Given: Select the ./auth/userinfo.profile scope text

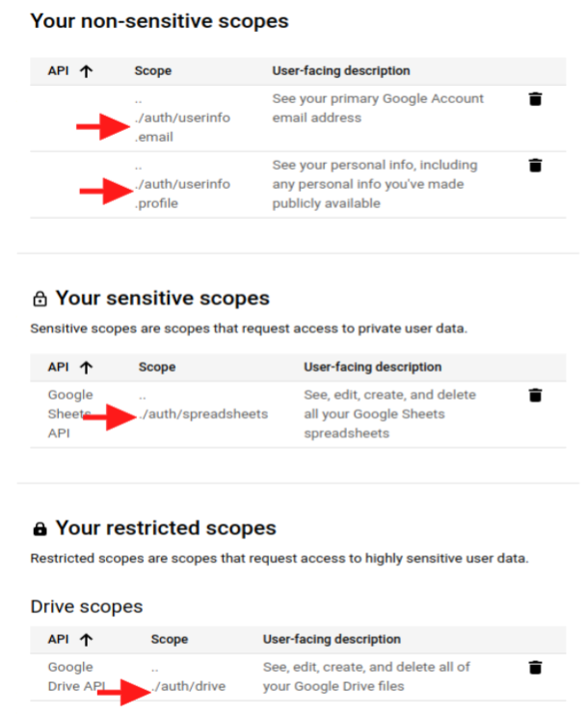Looking at the screenshot, I should 182,184.
